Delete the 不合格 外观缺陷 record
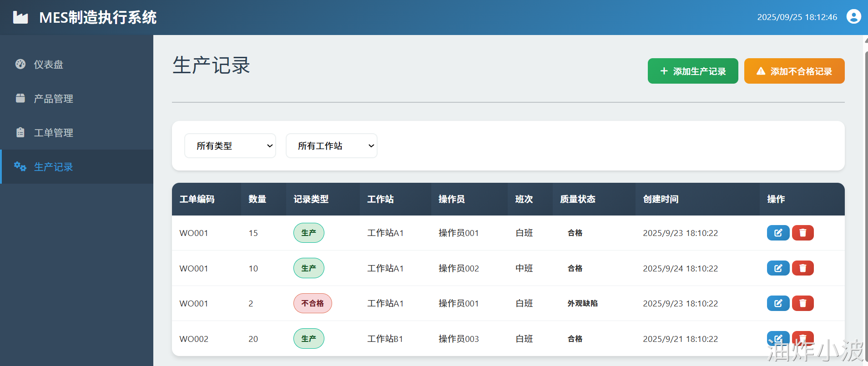The height and width of the screenshot is (366, 868). [x=802, y=303]
